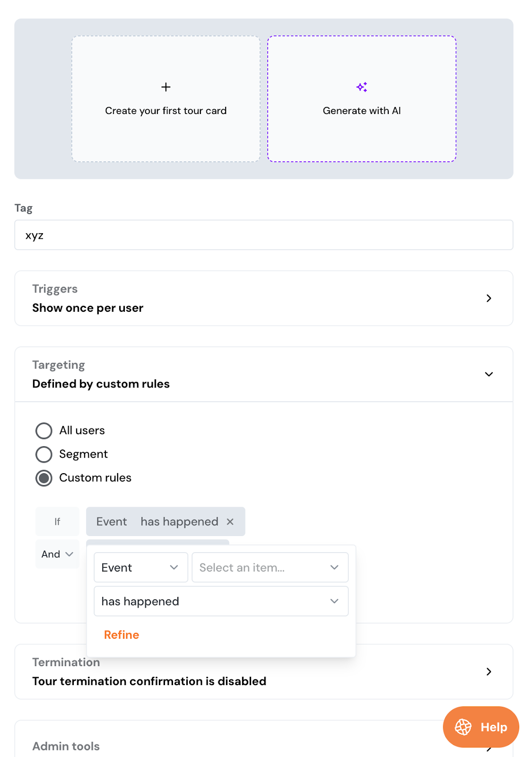Open the 'has happened' condition dropdown
Viewport: 532px width, 757px height.
[x=221, y=601]
